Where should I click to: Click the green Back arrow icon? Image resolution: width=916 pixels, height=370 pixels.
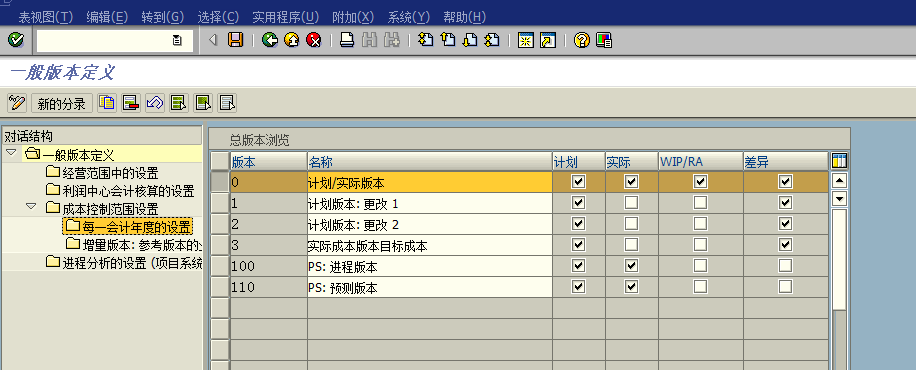point(269,40)
